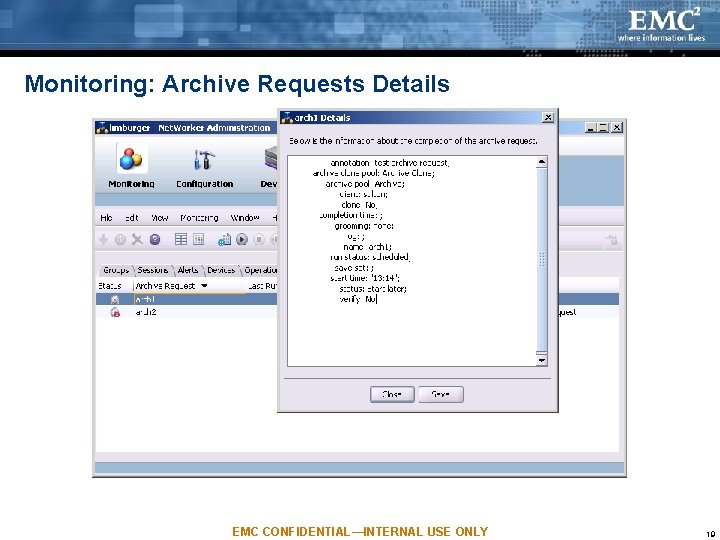
Task: Close the arch1 Details dialog with X
Action: 548,118
